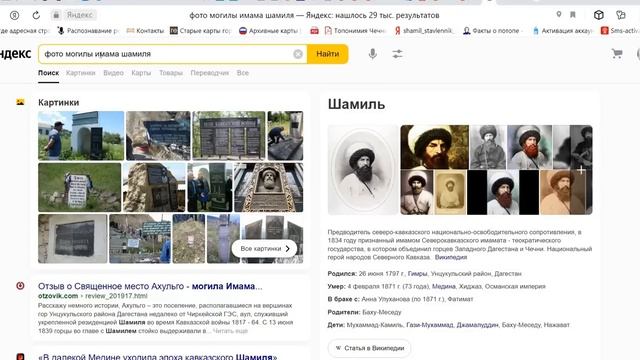Switch to the 'Картинки' tab
This screenshot has height=360, width=640.
[80, 73]
